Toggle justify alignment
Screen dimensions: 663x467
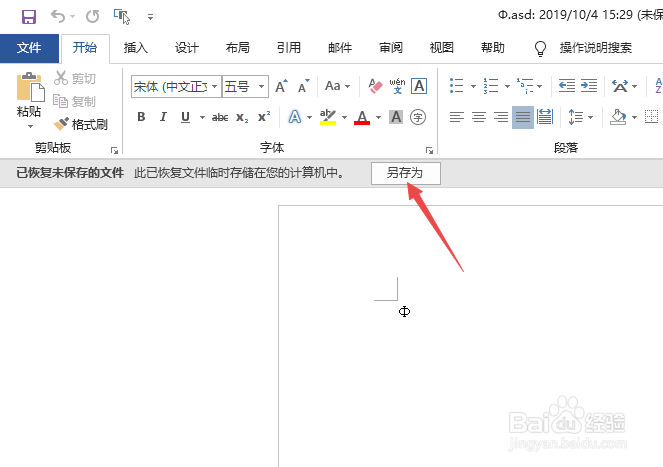point(523,117)
